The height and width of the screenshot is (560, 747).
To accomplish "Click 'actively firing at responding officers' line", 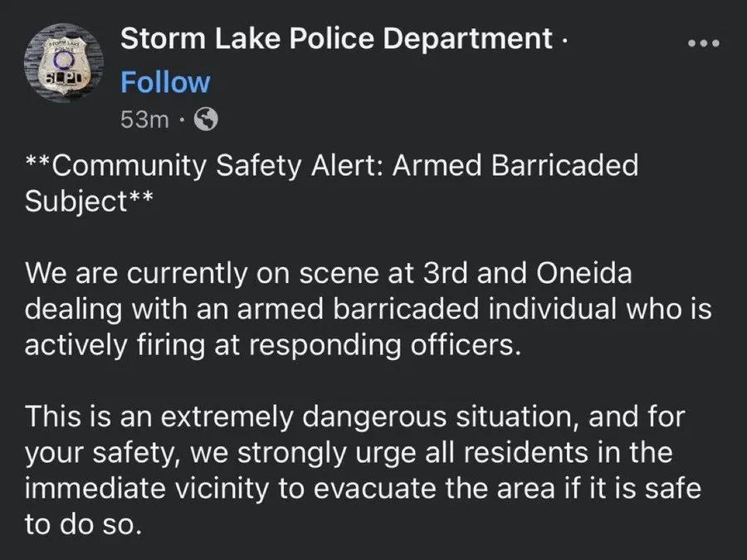I will tap(273, 345).
